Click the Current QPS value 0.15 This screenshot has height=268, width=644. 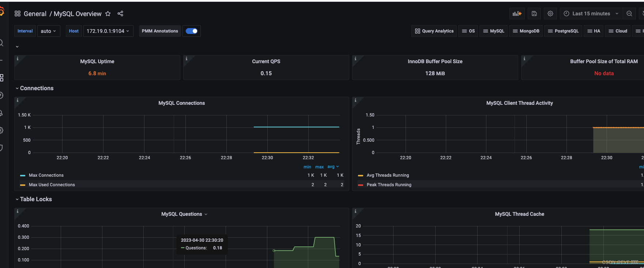pyautogui.click(x=266, y=73)
